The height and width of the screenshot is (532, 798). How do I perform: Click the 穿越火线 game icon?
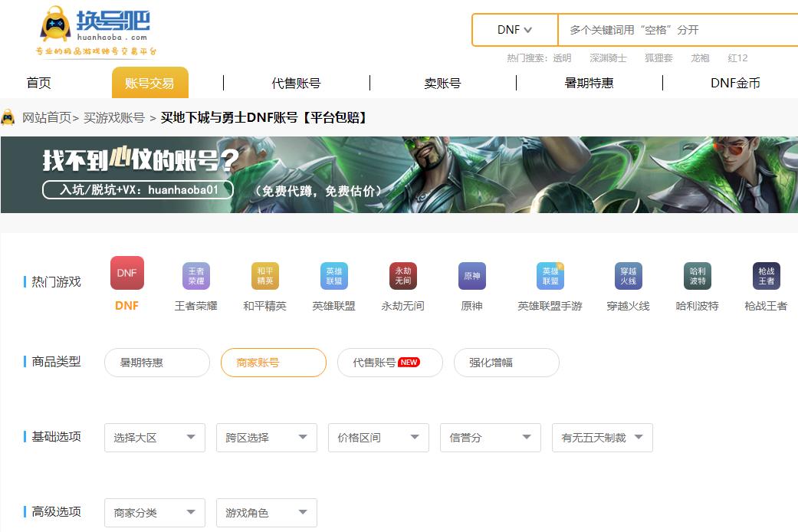628,273
